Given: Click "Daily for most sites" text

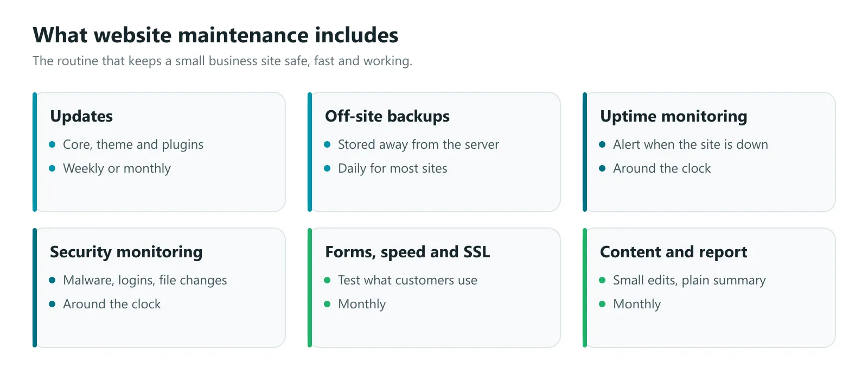Looking at the screenshot, I should 393,168.
